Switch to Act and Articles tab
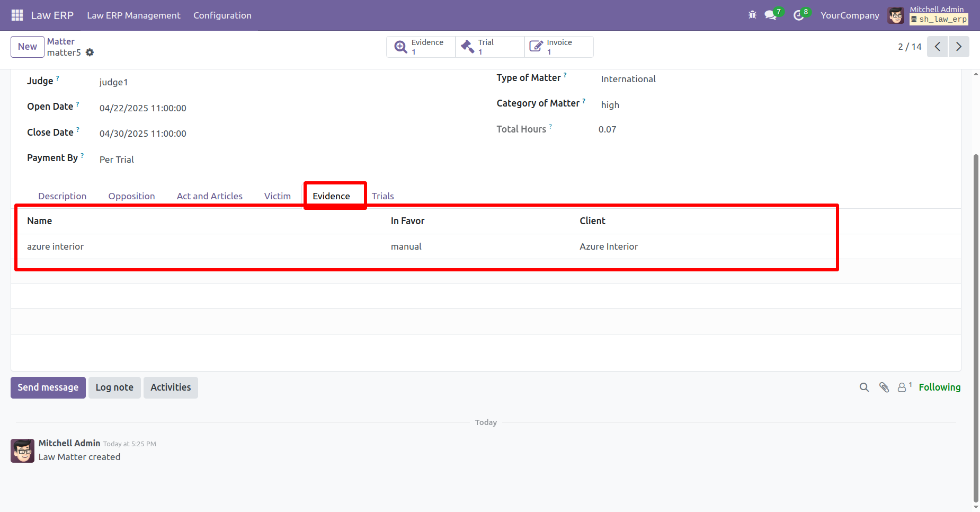The height and width of the screenshot is (512, 980). [210, 196]
